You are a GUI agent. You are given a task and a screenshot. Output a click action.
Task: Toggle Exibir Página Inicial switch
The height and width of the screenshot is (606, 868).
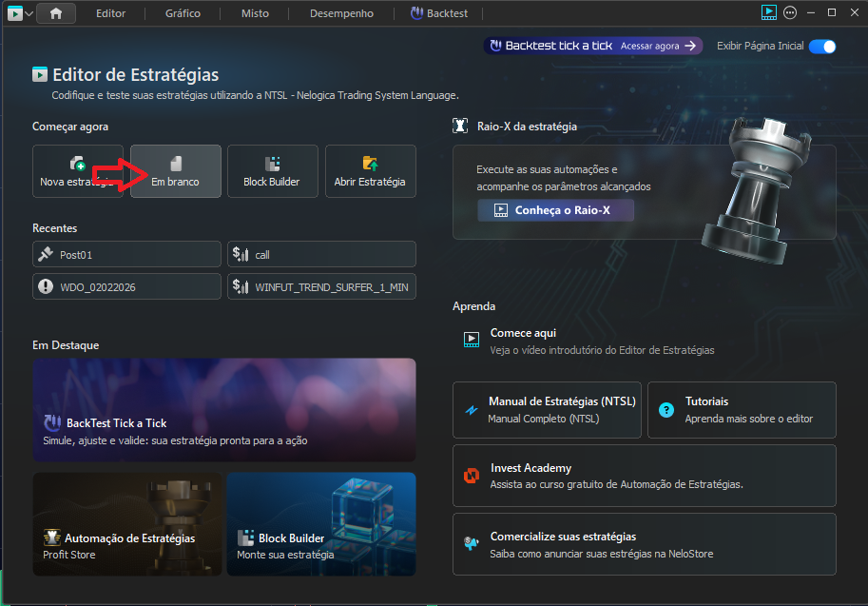point(822,46)
